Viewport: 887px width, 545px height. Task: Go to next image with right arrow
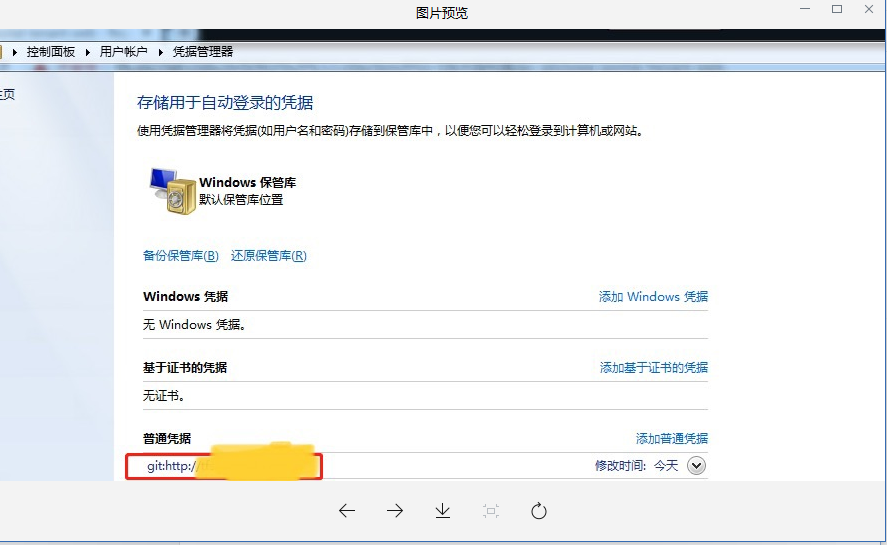tap(395, 511)
